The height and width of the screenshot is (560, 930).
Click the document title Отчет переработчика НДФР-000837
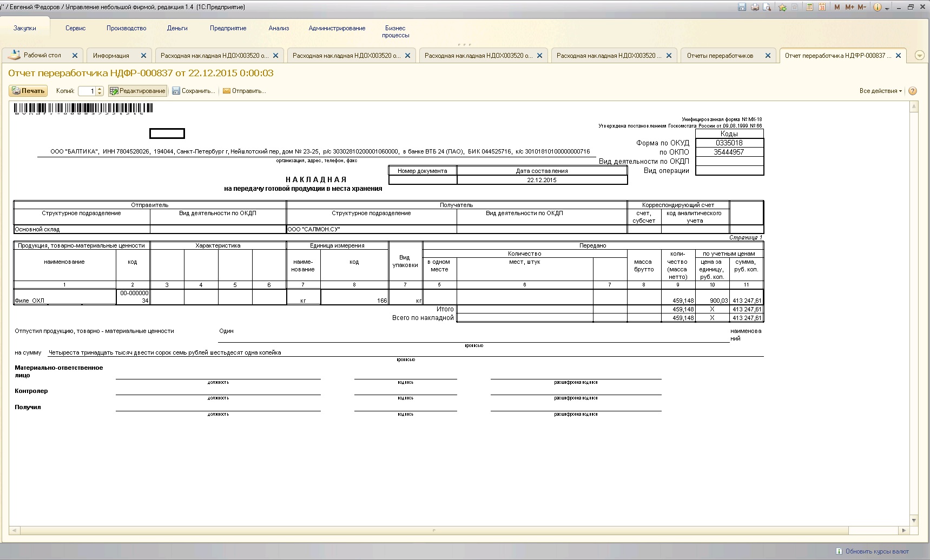point(141,73)
